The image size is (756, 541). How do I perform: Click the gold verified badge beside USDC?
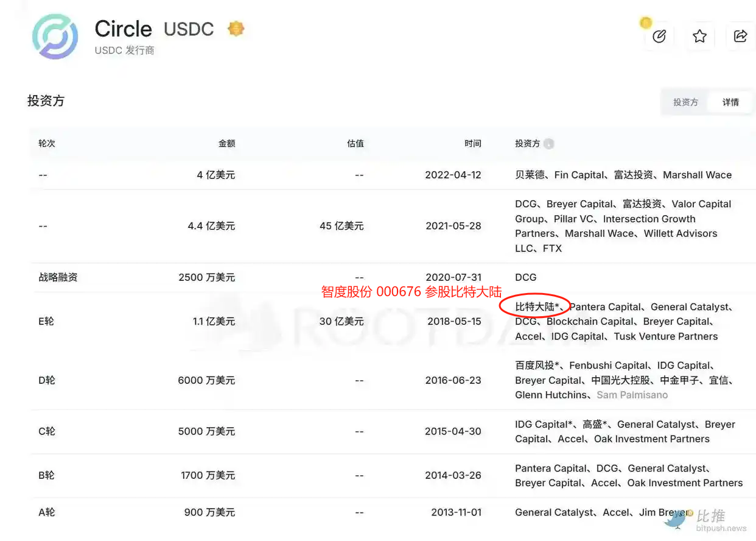click(x=236, y=29)
